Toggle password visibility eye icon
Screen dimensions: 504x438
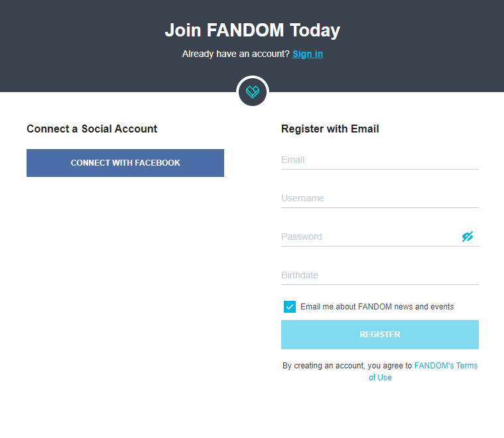point(468,237)
